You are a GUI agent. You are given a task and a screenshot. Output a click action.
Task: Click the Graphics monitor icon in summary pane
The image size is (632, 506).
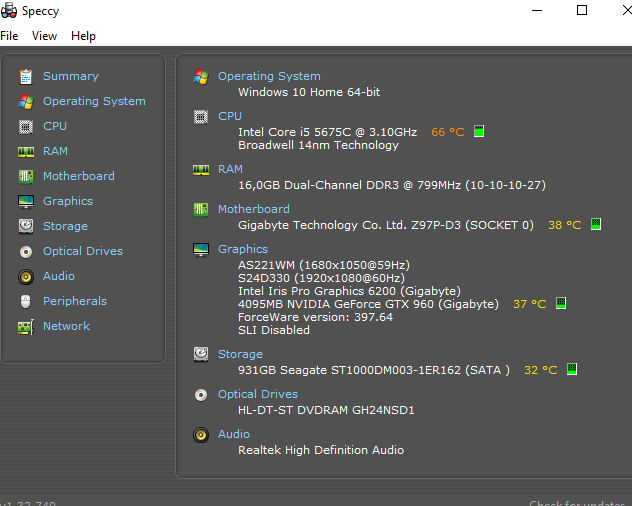(x=201, y=250)
